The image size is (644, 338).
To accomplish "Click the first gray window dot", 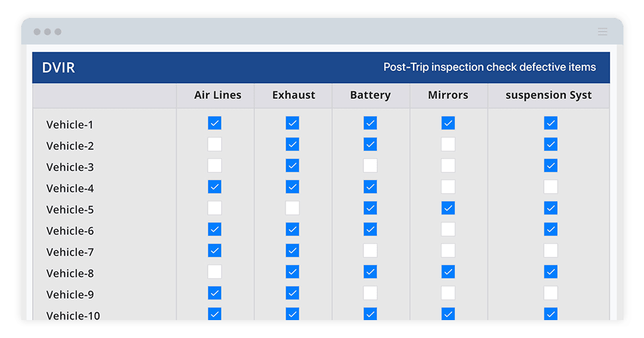I will [37, 32].
